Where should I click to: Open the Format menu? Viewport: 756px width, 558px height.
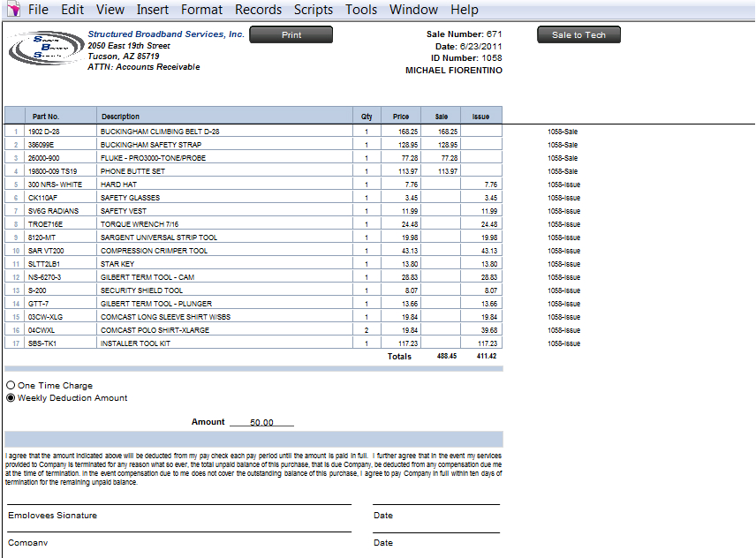(x=201, y=10)
